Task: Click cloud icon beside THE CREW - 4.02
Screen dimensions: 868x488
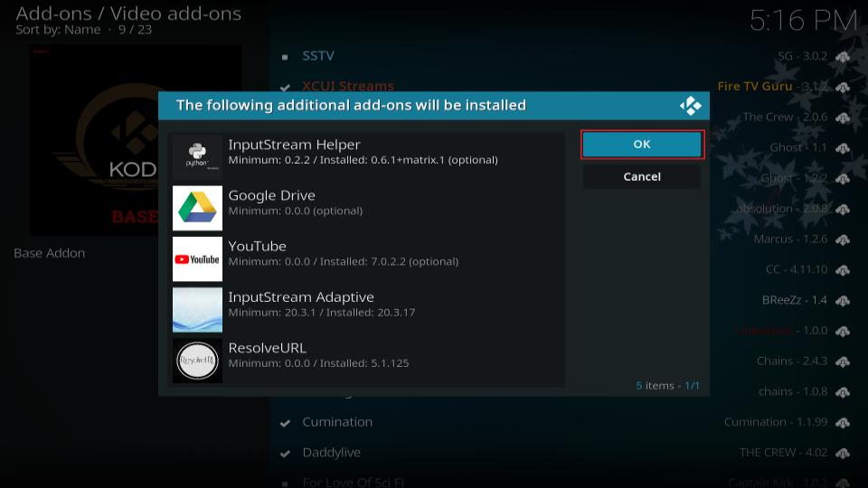Action: click(x=843, y=453)
